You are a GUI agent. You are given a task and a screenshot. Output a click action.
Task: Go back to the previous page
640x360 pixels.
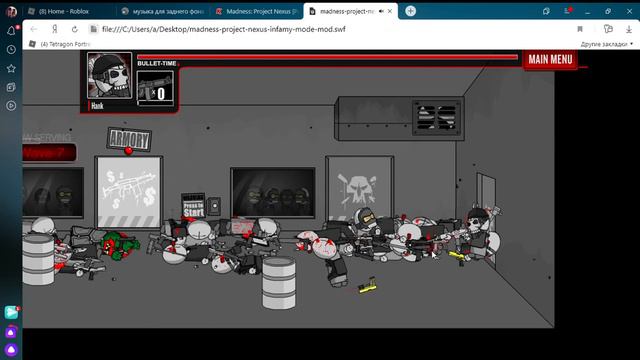[33, 29]
